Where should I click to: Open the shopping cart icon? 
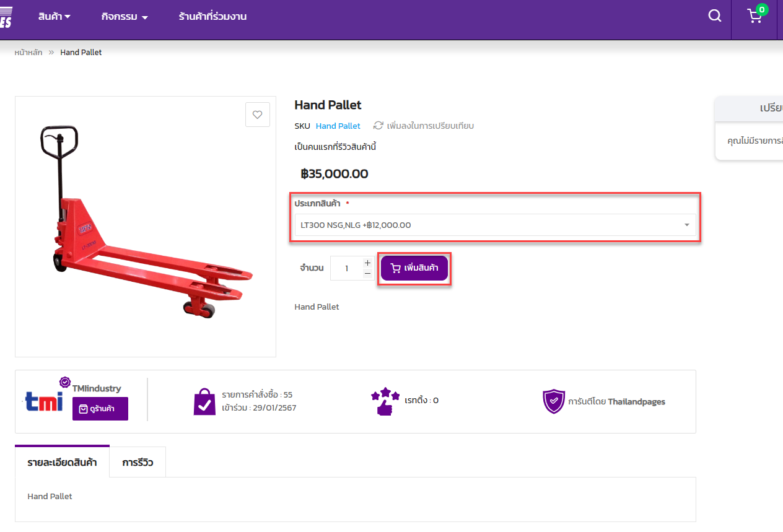755,16
